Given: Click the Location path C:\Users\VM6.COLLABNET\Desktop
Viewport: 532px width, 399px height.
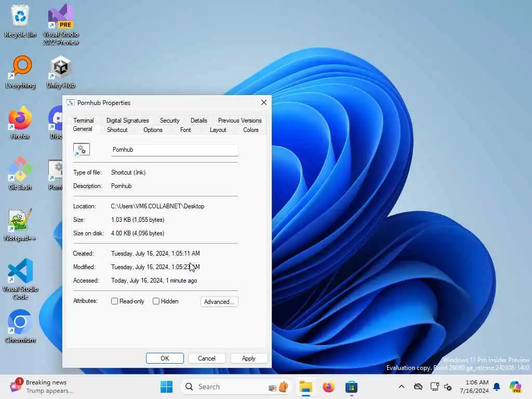Looking at the screenshot, I should (x=157, y=206).
